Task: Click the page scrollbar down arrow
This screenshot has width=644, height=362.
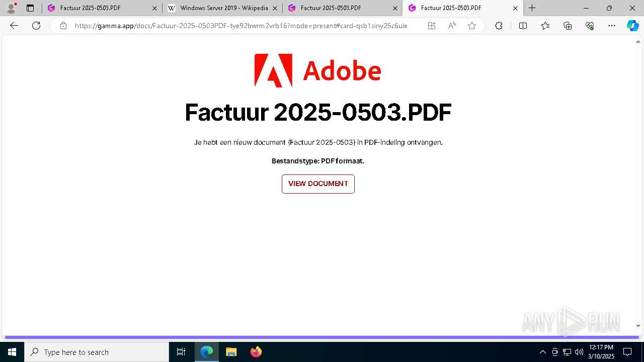Action: tap(638, 326)
